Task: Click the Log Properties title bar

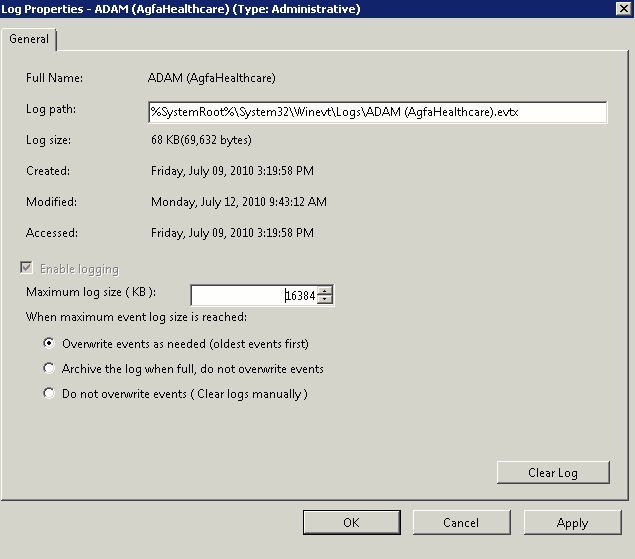Action: 300,9
